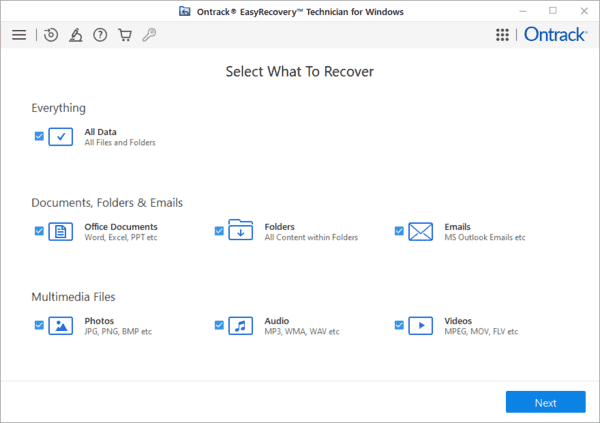Deselect the Videos checkbox
This screenshot has height=423, width=600.
pyautogui.click(x=399, y=325)
